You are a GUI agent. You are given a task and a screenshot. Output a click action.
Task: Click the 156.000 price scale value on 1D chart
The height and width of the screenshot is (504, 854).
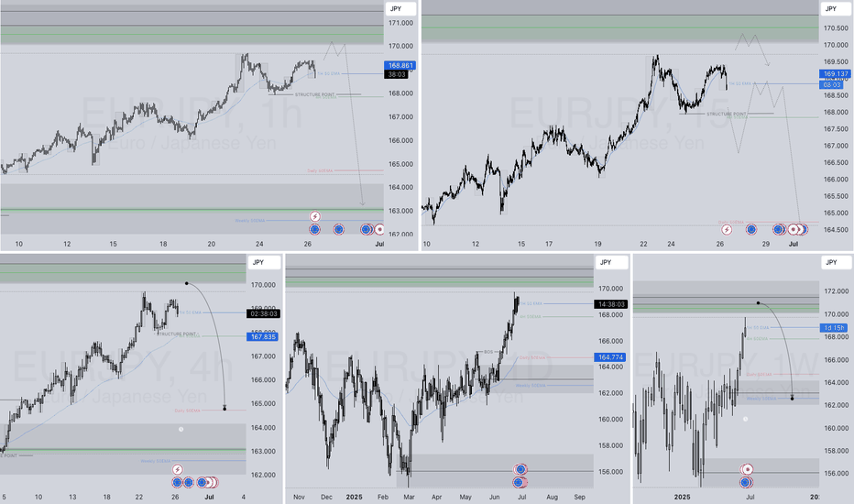click(x=610, y=472)
